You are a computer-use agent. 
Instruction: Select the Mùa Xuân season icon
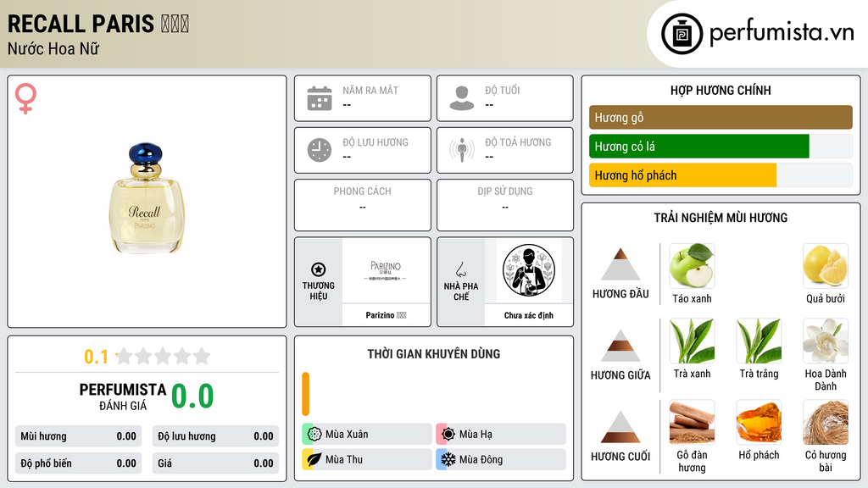click(x=314, y=435)
